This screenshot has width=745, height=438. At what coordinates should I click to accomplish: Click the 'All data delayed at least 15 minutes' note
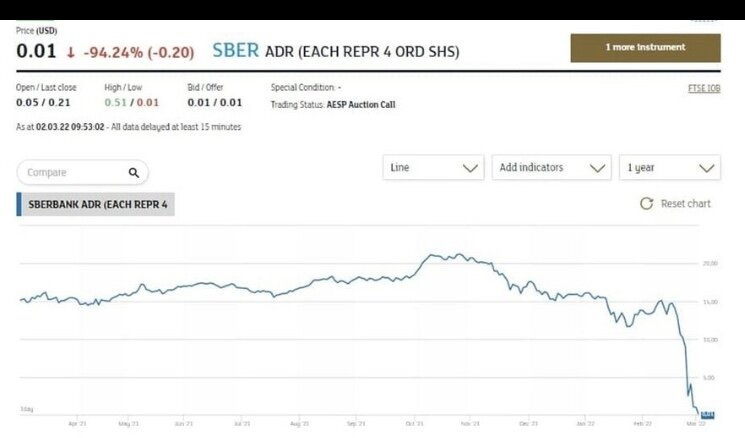[176, 127]
